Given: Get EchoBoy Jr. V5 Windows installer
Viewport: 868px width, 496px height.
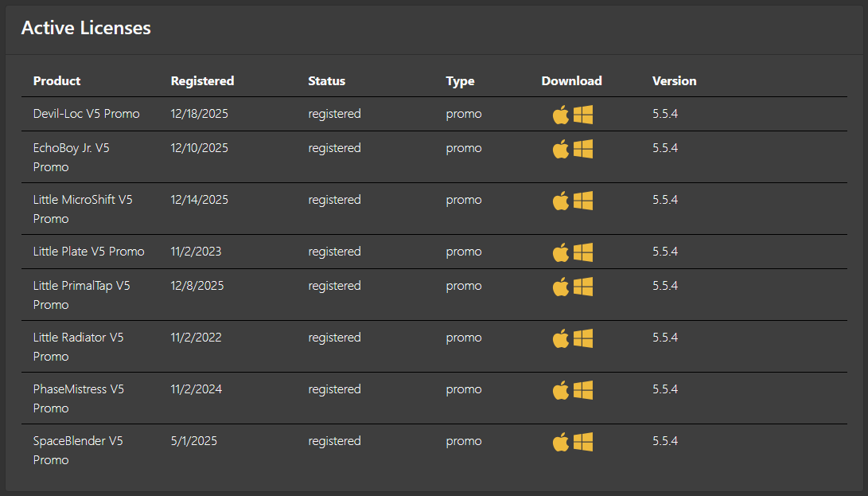Looking at the screenshot, I should pos(583,149).
